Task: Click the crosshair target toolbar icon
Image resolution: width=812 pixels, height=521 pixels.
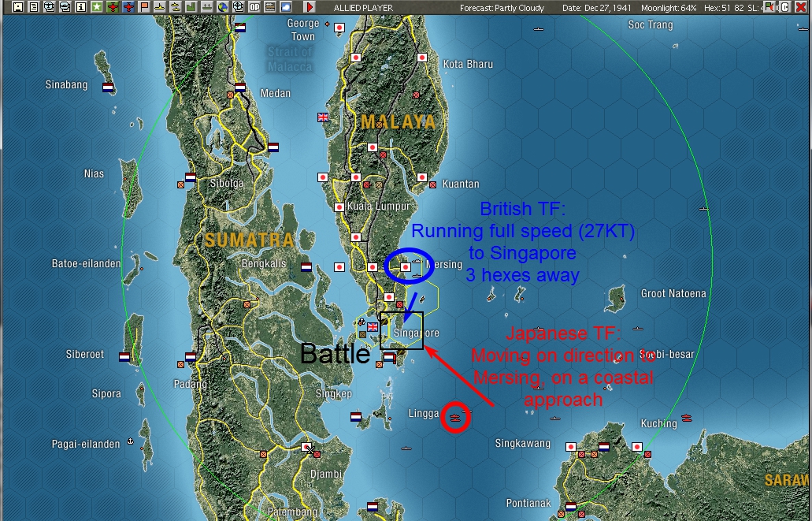Action: point(238,7)
